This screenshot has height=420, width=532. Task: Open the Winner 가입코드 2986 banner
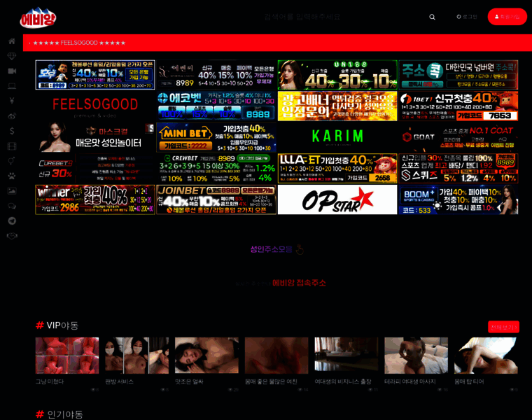point(95,199)
